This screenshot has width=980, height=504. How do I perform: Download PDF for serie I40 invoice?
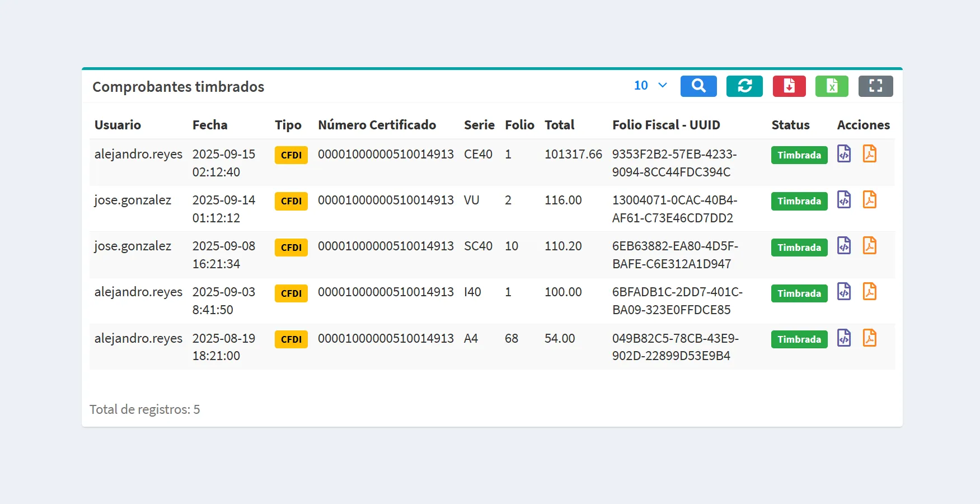click(869, 291)
